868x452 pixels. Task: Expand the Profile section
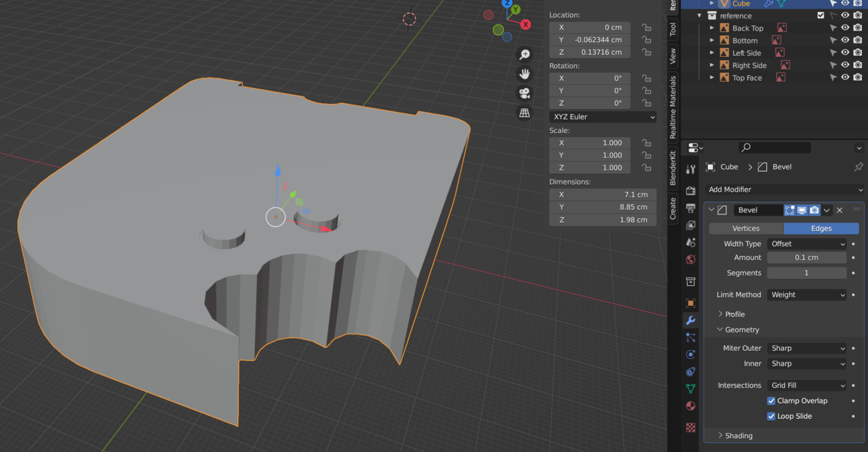click(x=734, y=314)
